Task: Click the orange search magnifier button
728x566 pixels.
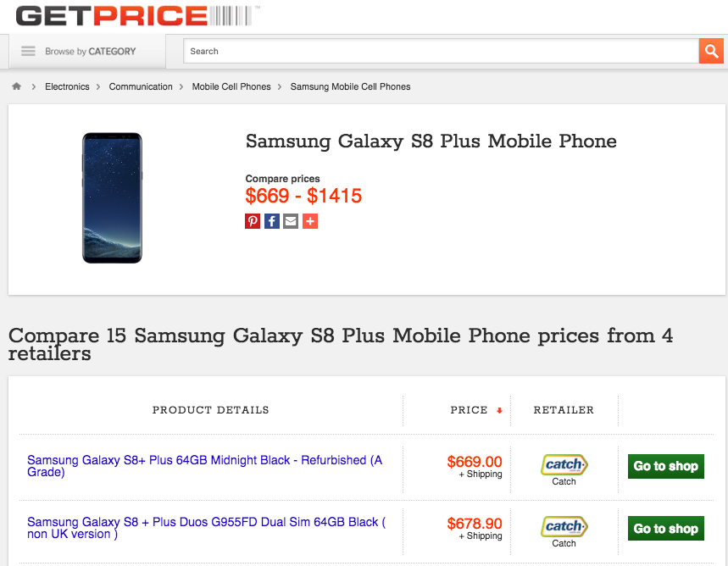Action: pyautogui.click(x=710, y=51)
